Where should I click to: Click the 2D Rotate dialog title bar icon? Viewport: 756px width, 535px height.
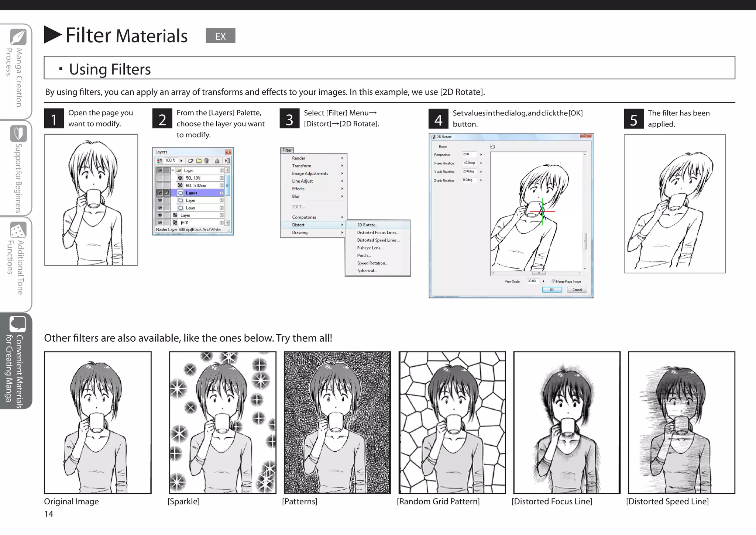(x=433, y=137)
